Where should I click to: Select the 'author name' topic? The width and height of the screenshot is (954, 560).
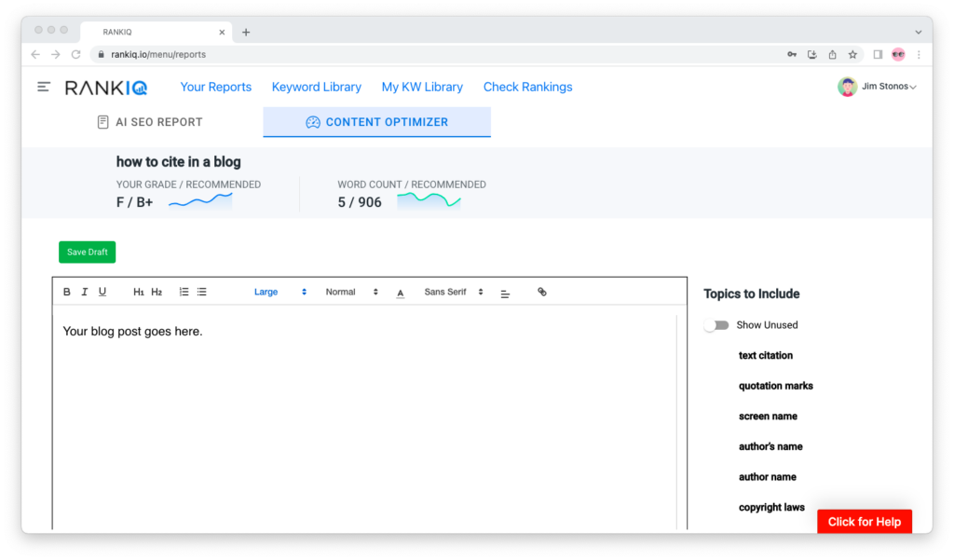pyautogui.click(x=768, y=477)
